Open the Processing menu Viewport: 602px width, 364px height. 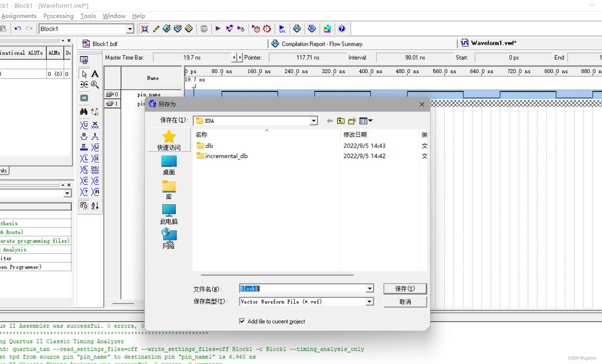click(x=58, y=16)
